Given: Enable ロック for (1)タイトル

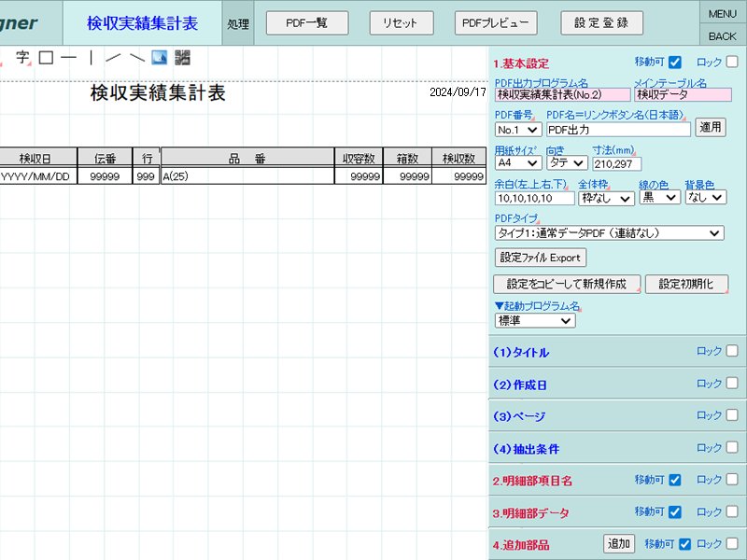Looking at the screenshot, I should (732, 351).
